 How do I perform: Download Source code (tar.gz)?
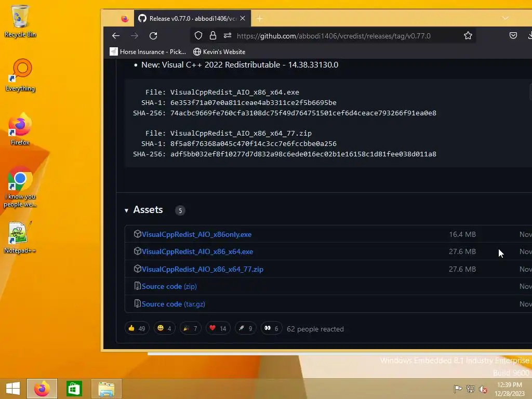[x=173, y=304]
